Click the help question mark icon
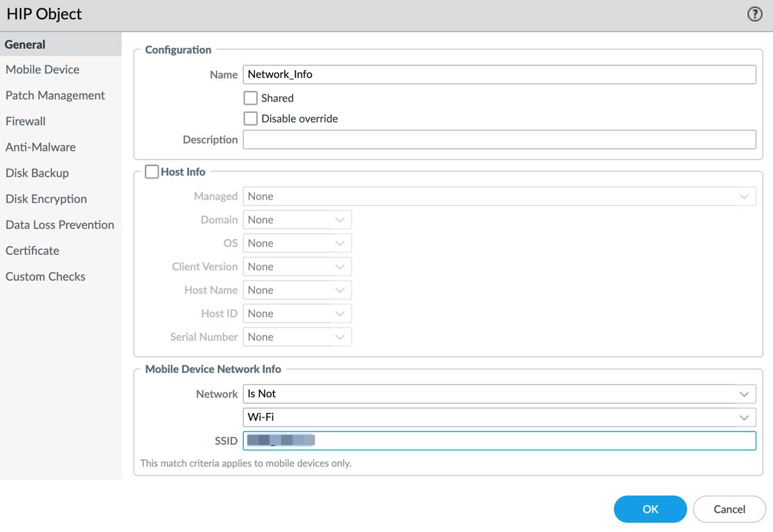 [754, 15]
